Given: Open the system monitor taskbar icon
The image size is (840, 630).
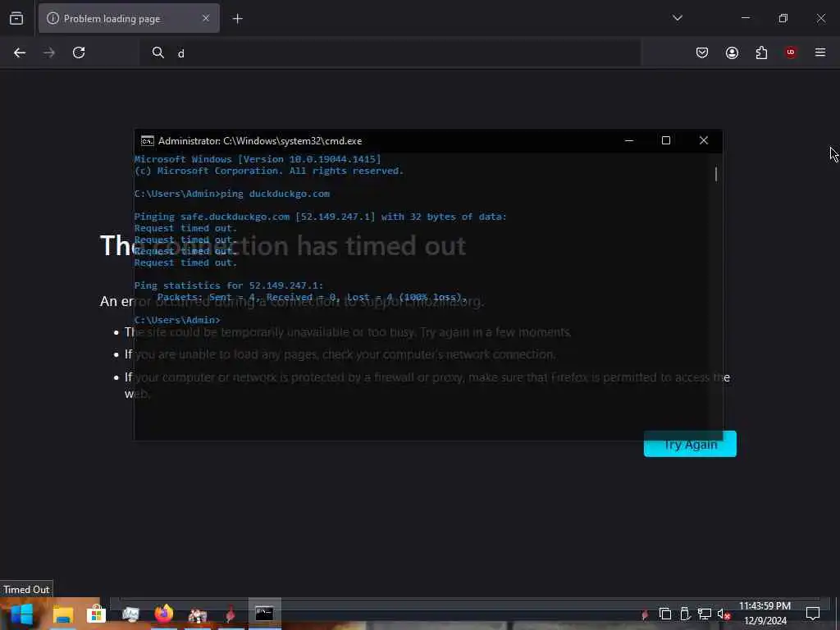Looking at the screenshot, I should pos(130,614).
